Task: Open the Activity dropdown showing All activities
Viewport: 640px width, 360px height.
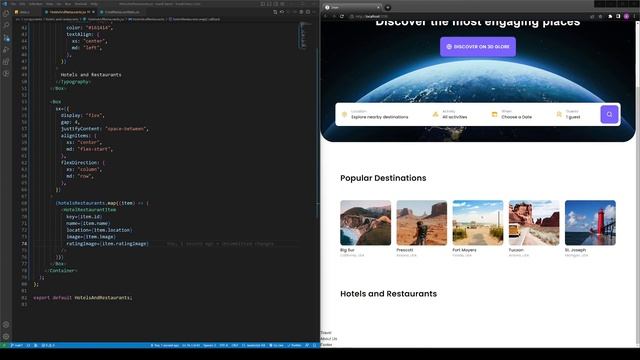Action: (x=454, y=115)
